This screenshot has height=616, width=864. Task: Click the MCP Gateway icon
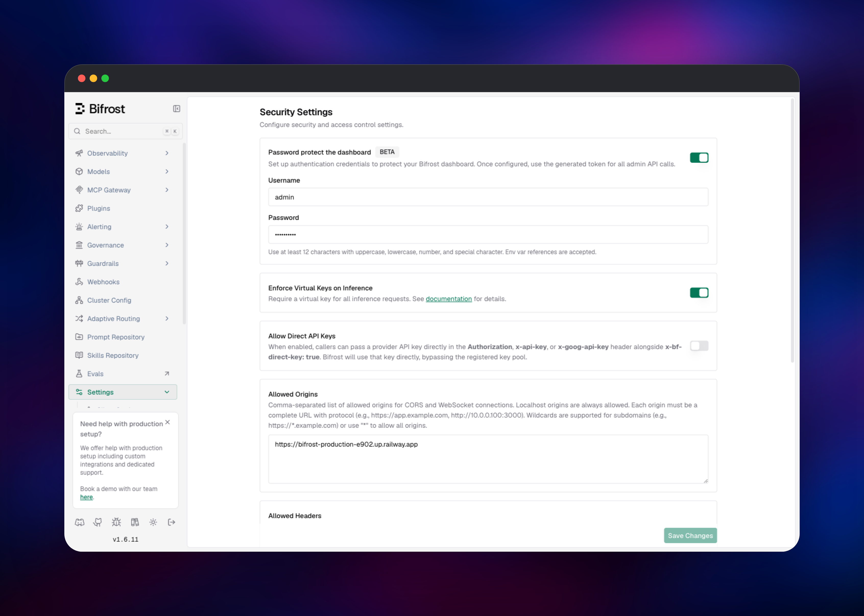[79, 190]
